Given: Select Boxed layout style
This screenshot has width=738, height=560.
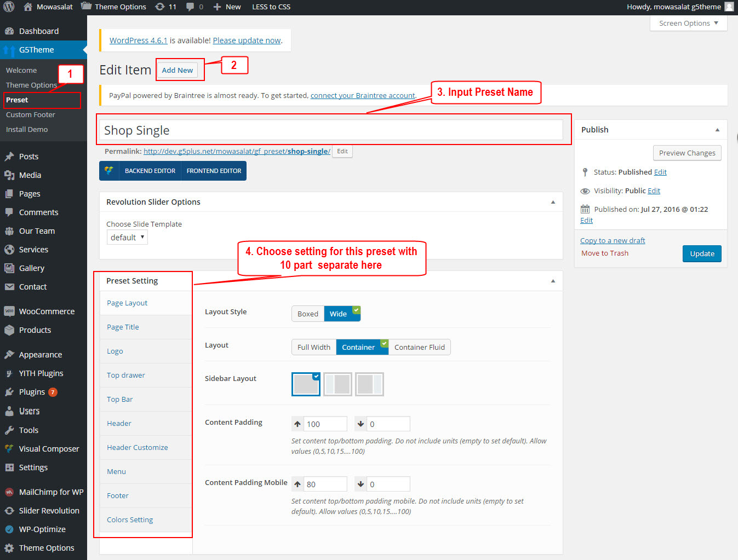Looking at the screenshot, I should click(x=308, y=314).
